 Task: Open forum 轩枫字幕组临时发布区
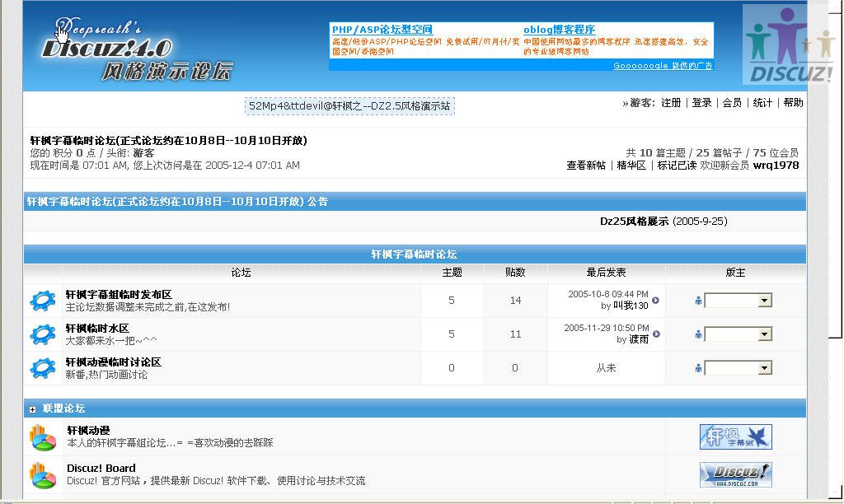click(x=119, y=295)
